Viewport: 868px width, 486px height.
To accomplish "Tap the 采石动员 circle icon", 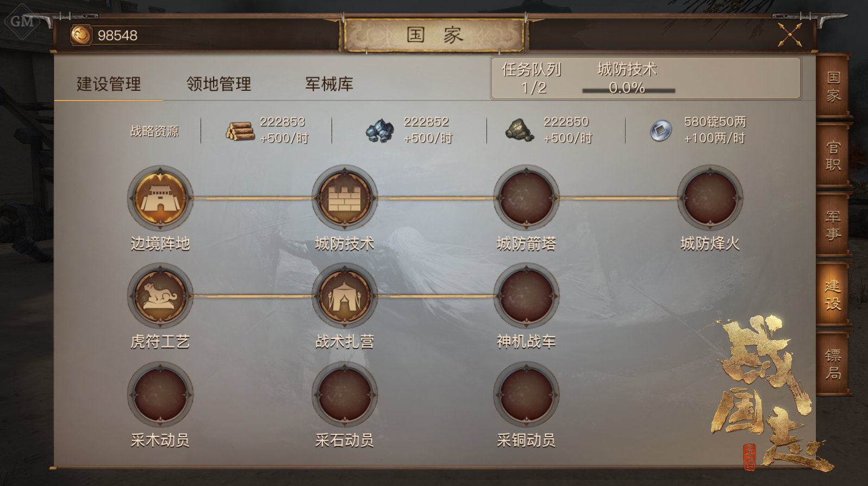I will pos(345,395).
